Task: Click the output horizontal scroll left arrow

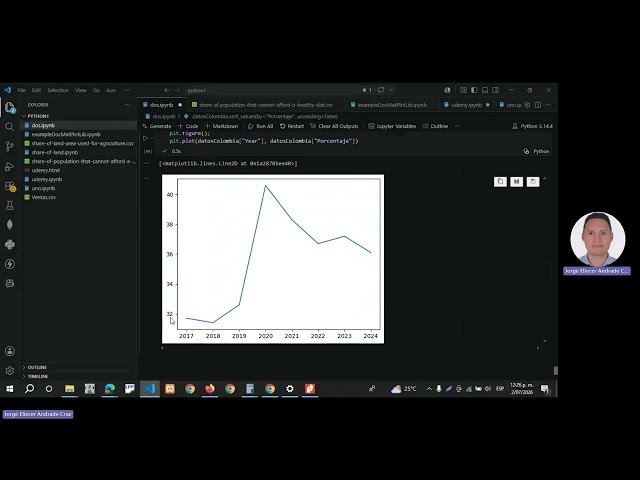Action: point(162,348)
